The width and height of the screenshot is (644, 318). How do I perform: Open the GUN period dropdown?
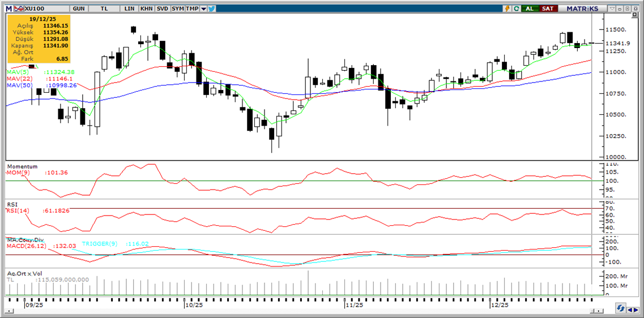(79, 8)
